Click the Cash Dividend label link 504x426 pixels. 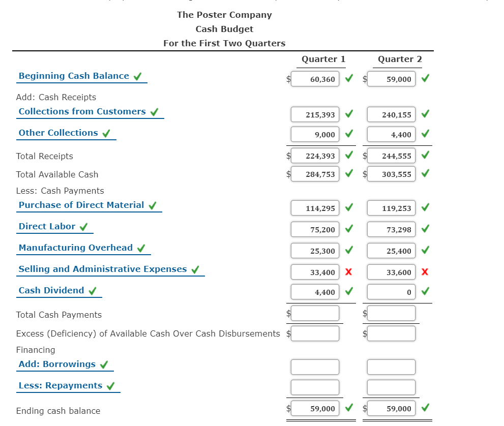tap(51, 290)
